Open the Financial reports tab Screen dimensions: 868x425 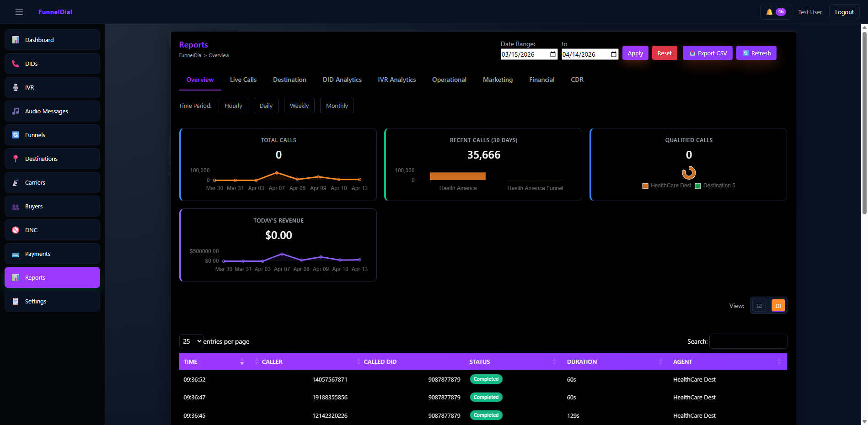coord(541,80)
